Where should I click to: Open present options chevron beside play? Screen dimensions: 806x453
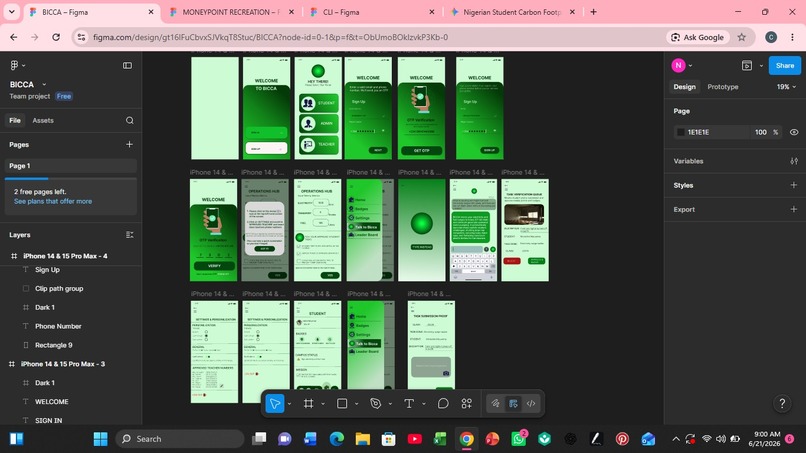pos(761,66)
